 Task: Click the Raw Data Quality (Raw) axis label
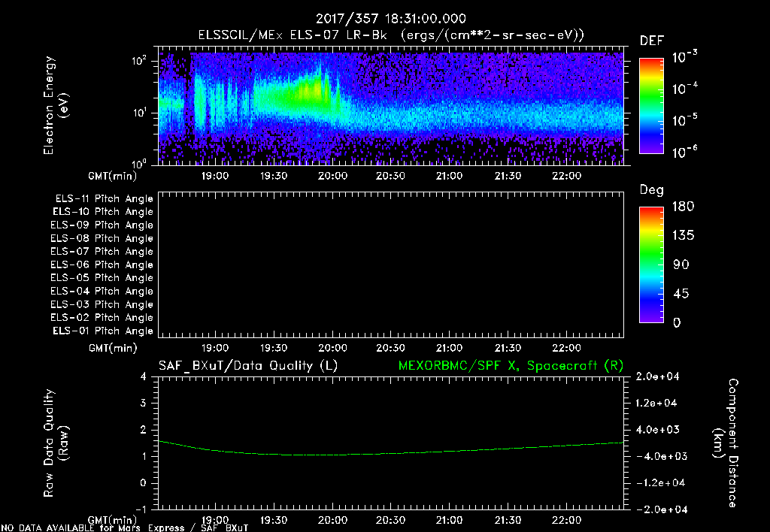(56, 443)
